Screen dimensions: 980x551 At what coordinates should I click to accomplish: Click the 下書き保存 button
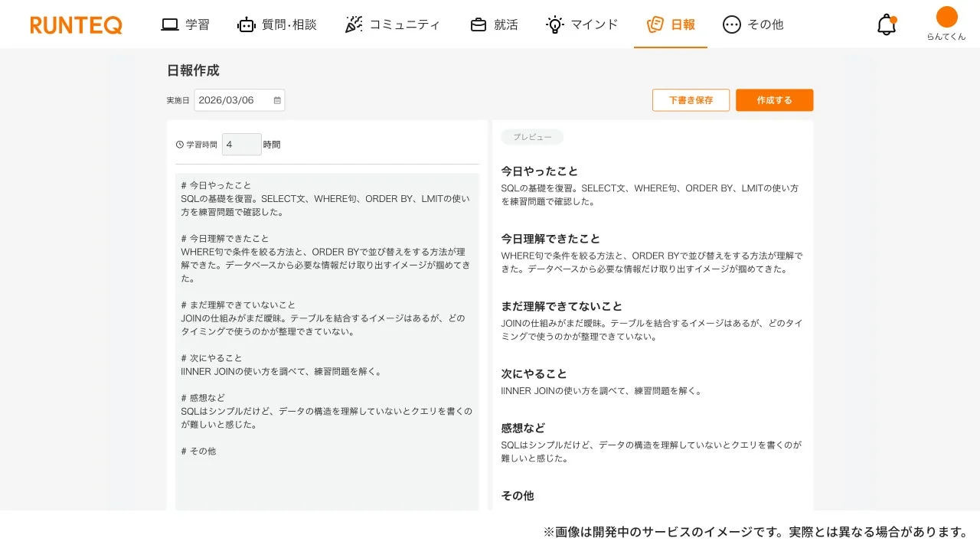691,99
